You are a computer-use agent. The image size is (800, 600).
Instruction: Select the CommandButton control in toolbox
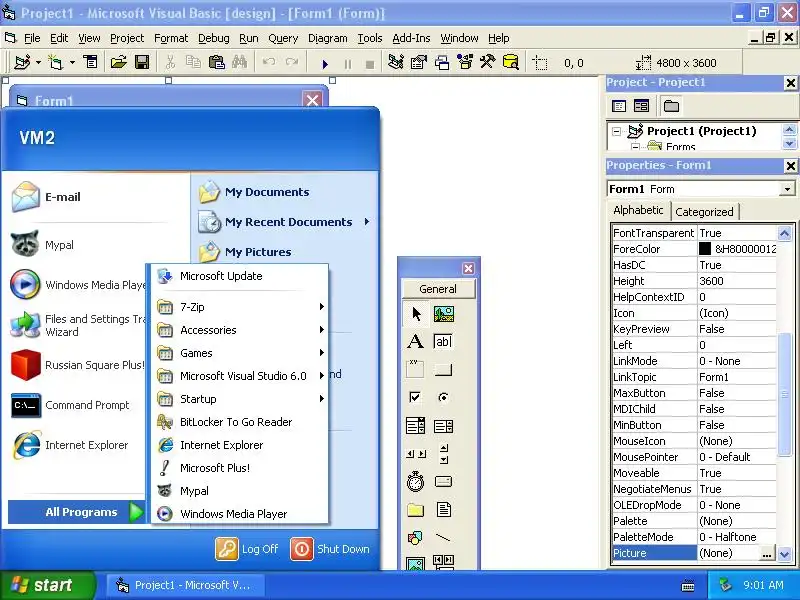click(x=443, y=369)
